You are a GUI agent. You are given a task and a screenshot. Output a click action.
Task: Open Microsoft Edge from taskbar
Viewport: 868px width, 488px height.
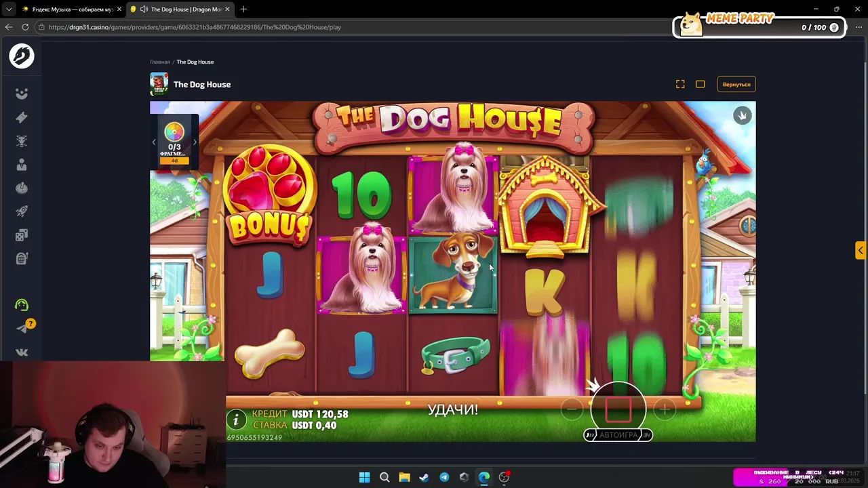pos(484,477)
